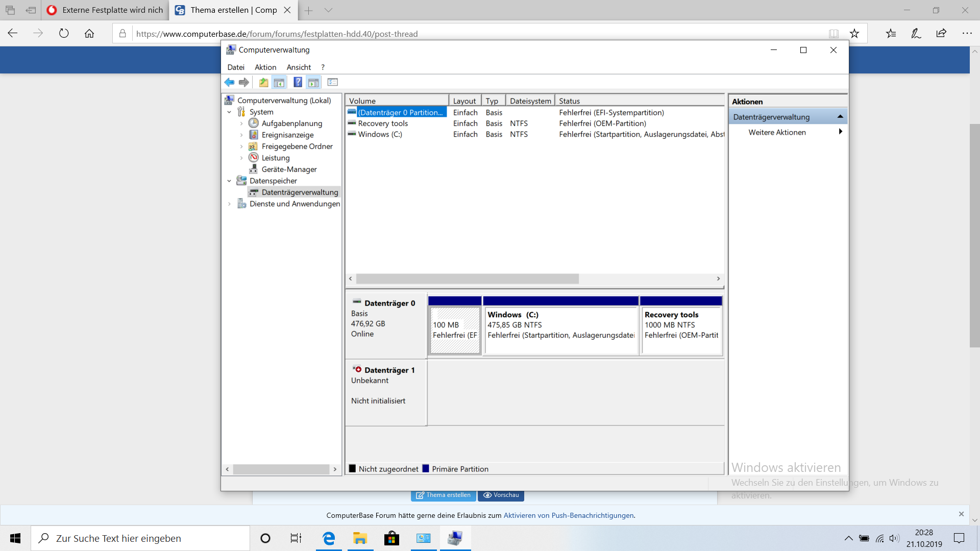Click the Vorschau button

[x=501, y=495]
